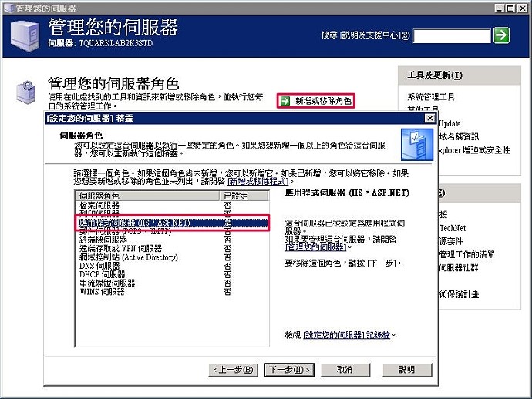Image resolution: width=532 pixels, height=399 pixels.
Task: Select WINS 伺服器 role row
Action: click(172, 291)
